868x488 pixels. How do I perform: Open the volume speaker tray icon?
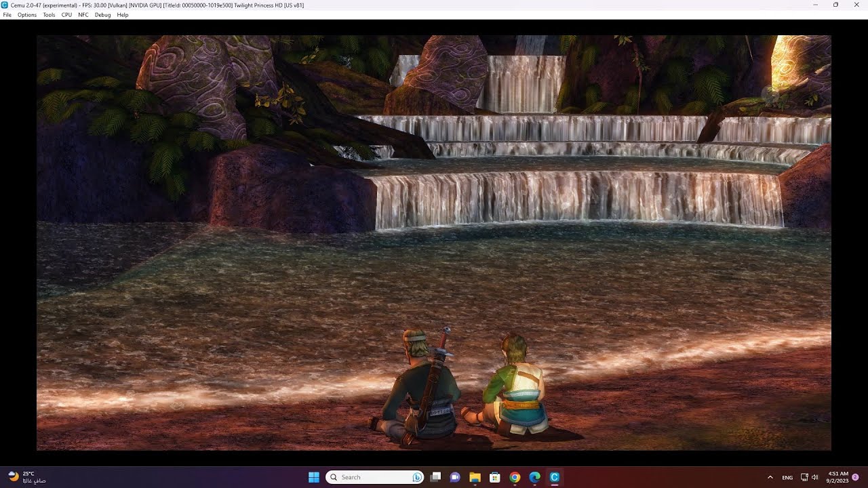(x=814, y=477)
